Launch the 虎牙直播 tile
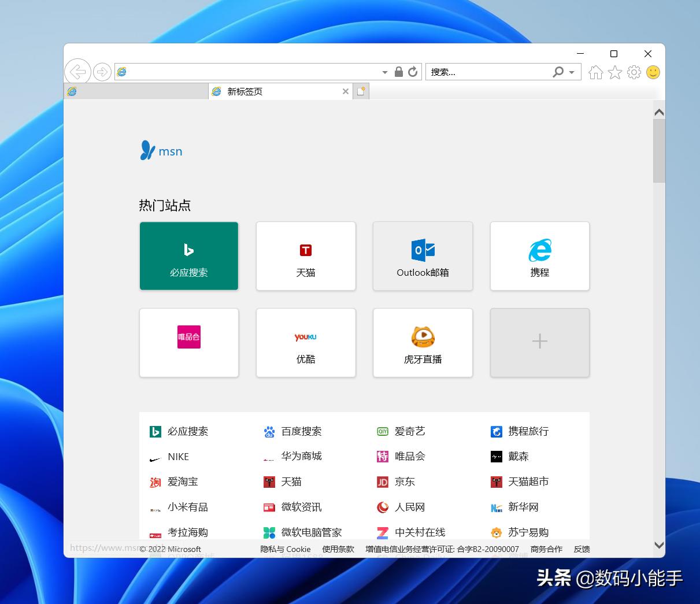The width and height of the screenshot is (700, 604). 423,343
